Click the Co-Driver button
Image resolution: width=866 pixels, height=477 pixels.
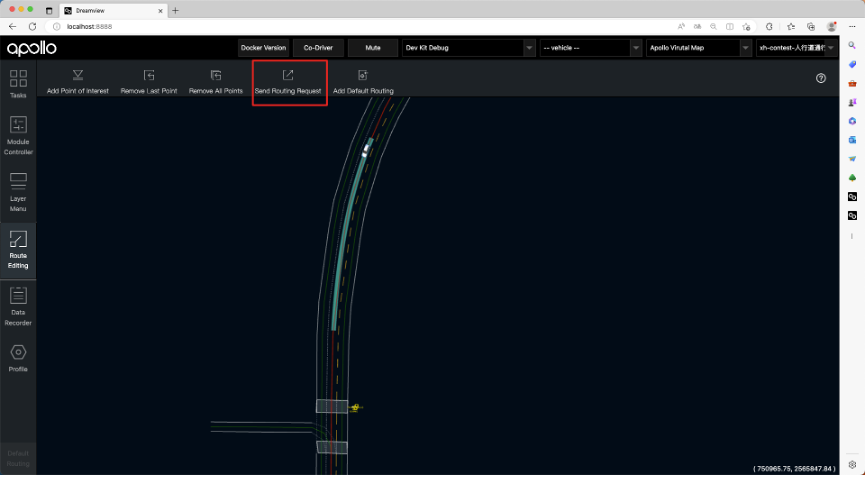coord(318,48)
